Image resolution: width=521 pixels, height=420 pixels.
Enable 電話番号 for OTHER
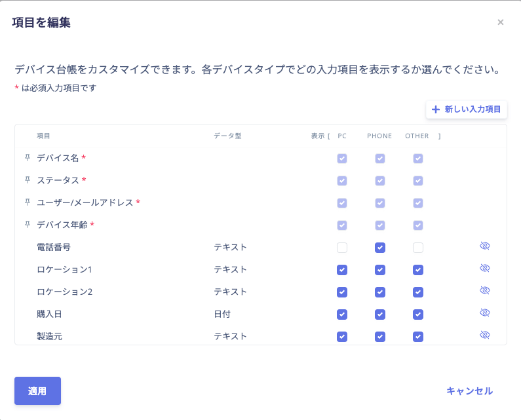[x=418, y=248]
